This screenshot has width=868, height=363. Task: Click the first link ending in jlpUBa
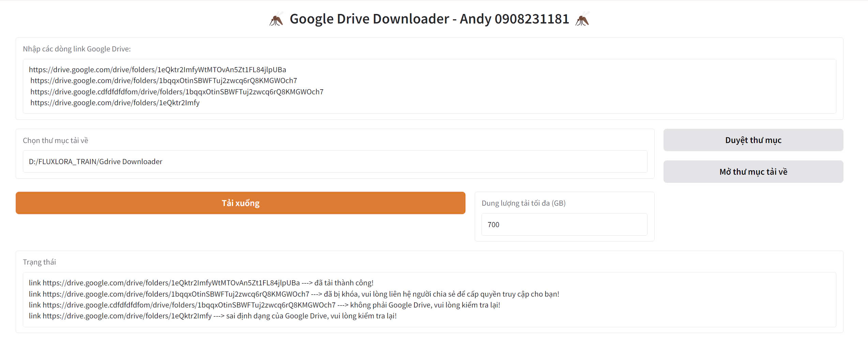(x=157, y=69)
